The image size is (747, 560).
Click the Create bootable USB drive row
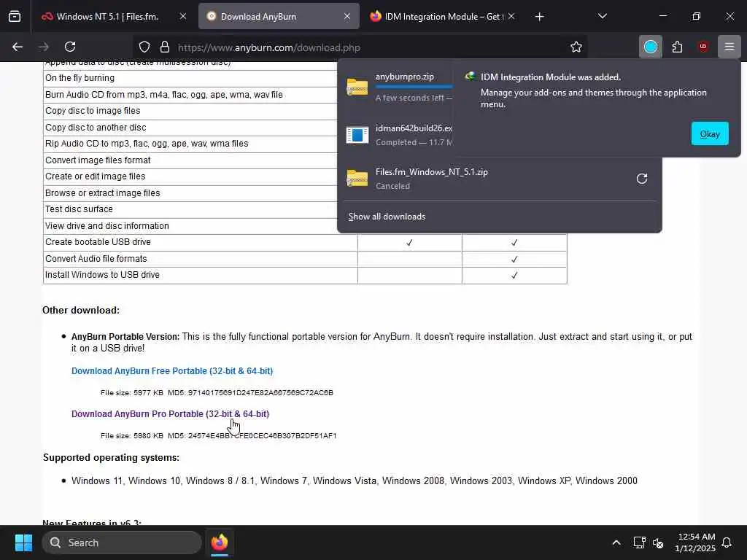pos(305,242)
